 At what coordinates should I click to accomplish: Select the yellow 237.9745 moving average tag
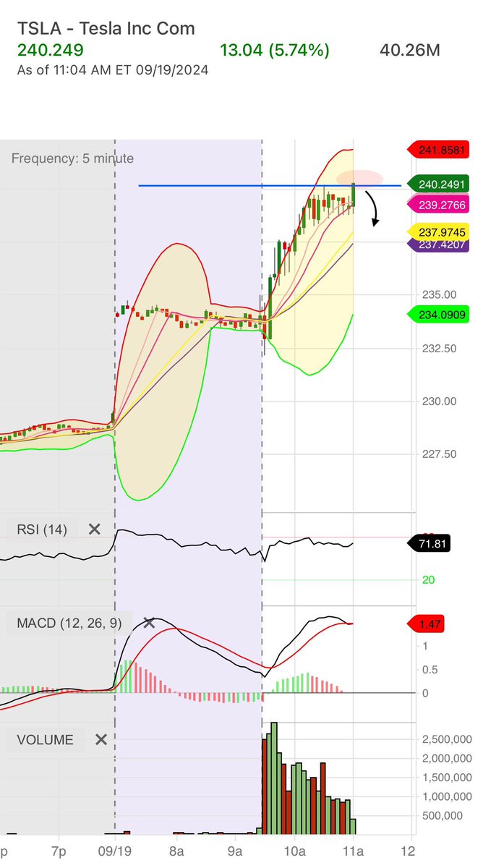(438, 232)
